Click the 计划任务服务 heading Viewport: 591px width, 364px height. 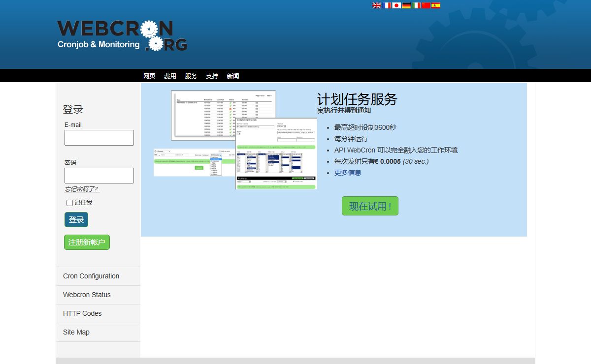(x=357, y=99)
